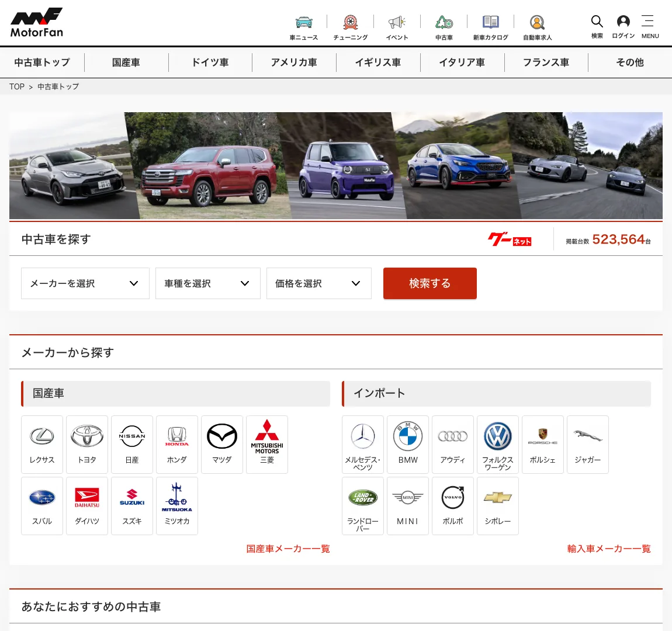Image resolution: width=672 pixels, height=631 pixels.
Task: Click the 523,564 listing count
Action: click(x=619, y=239)
